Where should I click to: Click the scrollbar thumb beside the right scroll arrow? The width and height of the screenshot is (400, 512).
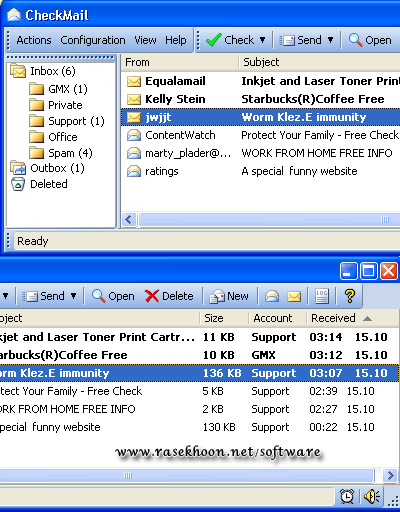point(186,475)
